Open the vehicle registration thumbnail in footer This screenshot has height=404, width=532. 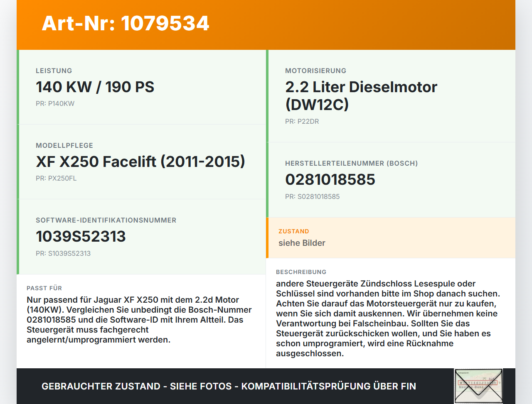coord(478,386)
